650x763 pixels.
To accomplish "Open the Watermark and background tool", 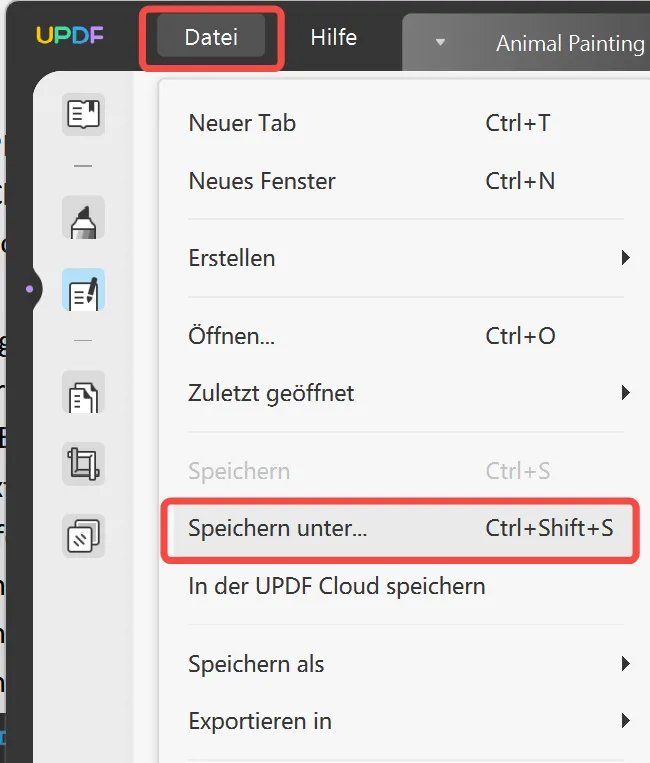I will click(x=84, y=535).
